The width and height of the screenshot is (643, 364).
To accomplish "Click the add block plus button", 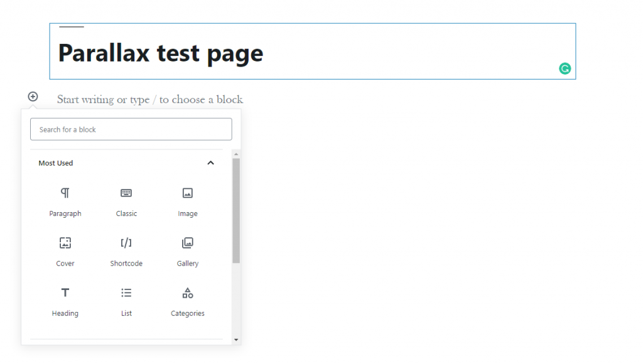I will coord(33,97).
